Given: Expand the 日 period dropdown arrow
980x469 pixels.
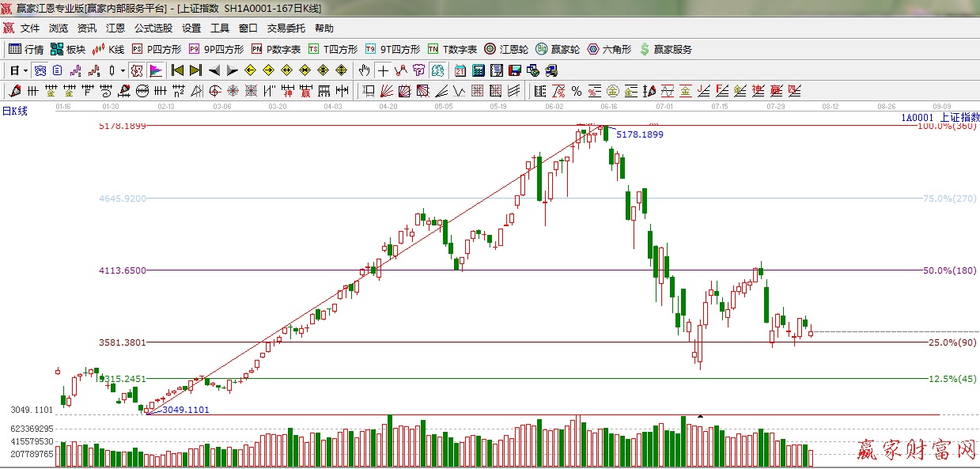Looking at the screenshot, I should (25, 70).
